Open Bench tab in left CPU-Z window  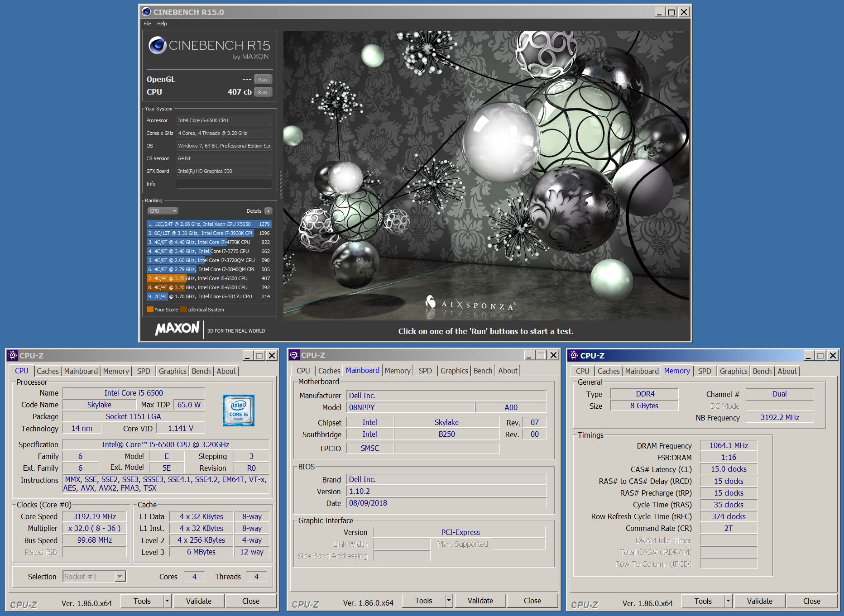201,371
